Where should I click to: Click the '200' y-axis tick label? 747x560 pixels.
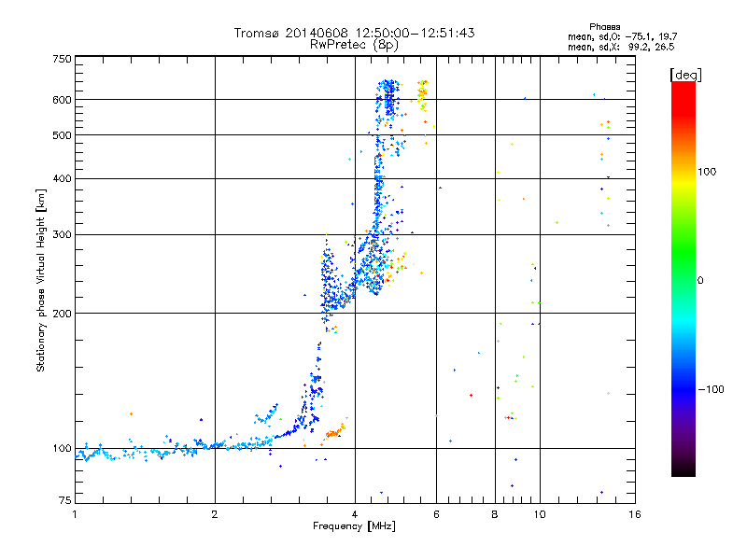62,314
